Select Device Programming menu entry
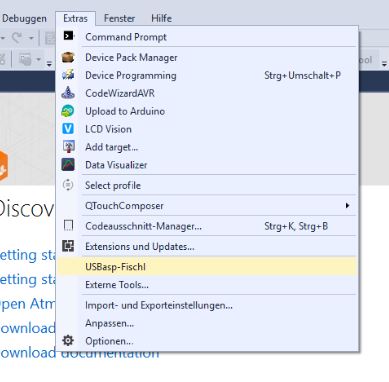 tap(207, 75)
